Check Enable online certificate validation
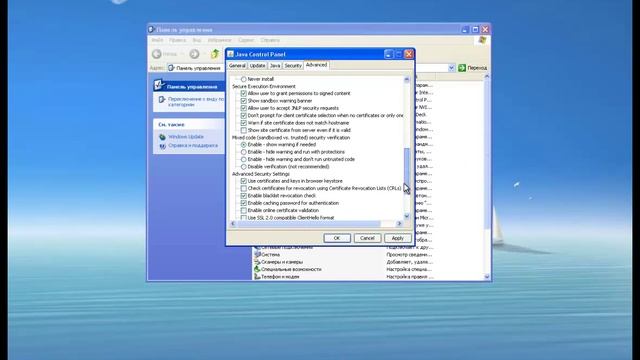640x360 pixels. [x=243, y=210]
